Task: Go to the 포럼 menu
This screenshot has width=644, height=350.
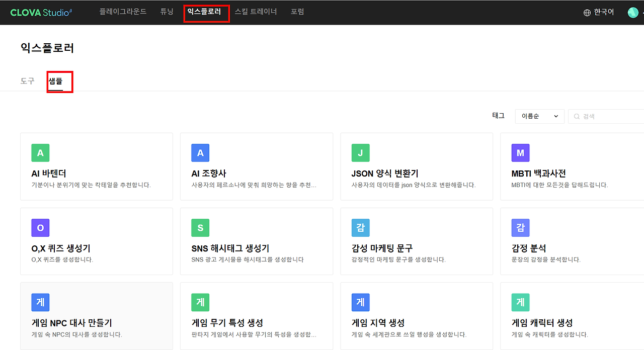Action: pyautogui.click(x=297, y=12)
